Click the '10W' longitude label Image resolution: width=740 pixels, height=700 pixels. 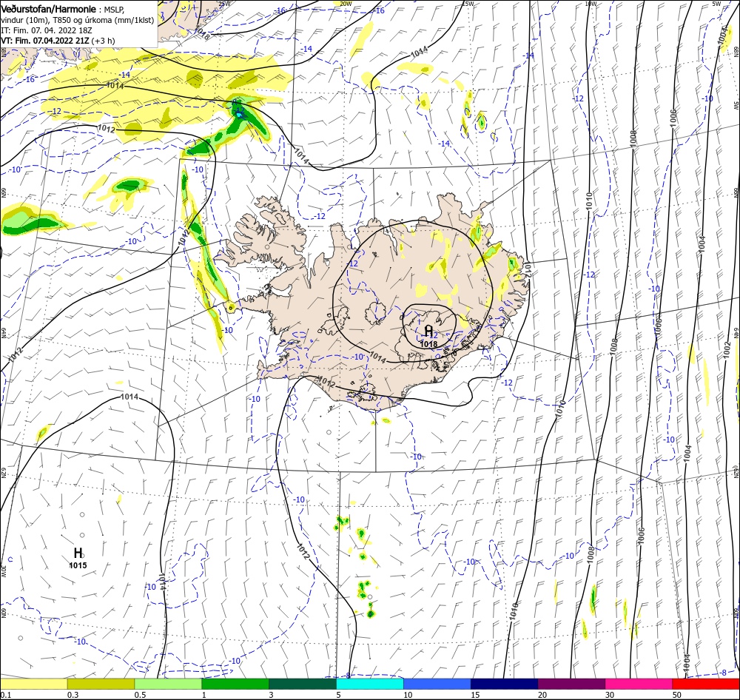point(591,3)
